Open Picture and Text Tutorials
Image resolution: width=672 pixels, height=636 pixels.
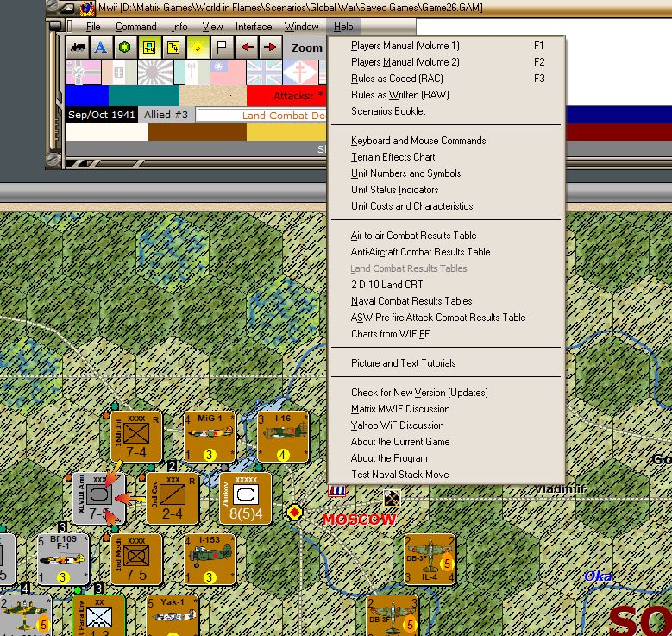tap(447, 363)
